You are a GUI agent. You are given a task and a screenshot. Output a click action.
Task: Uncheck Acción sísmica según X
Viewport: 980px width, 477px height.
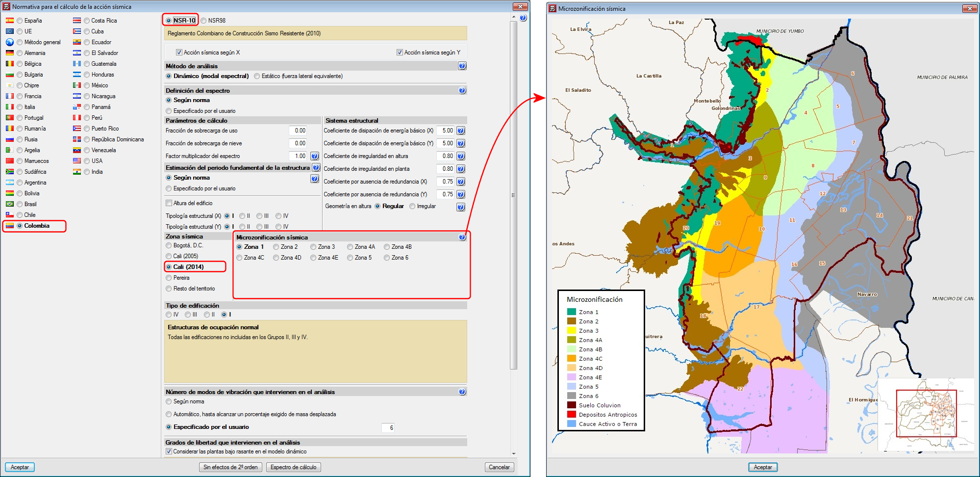(x=179, y=53)
